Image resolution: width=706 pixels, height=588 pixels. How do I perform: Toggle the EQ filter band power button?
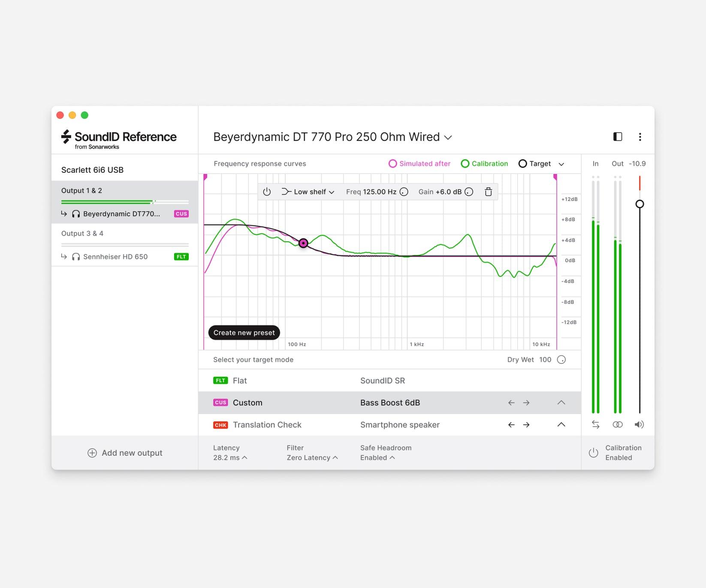pos(267,192)
